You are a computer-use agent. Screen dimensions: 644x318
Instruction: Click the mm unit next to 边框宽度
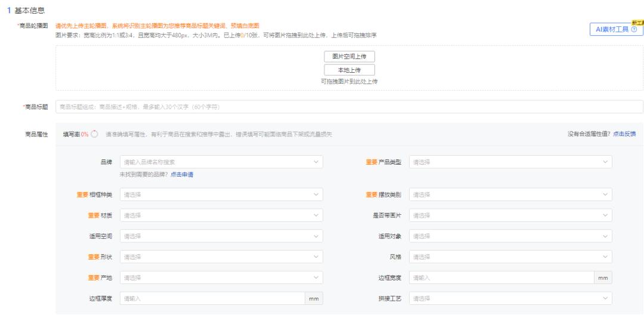(x=603, y=278)
